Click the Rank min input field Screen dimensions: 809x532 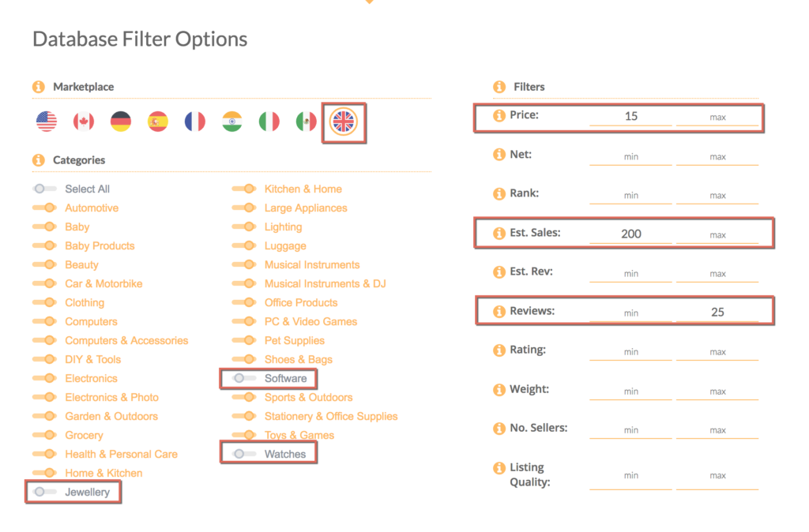[x=630, y=195]
